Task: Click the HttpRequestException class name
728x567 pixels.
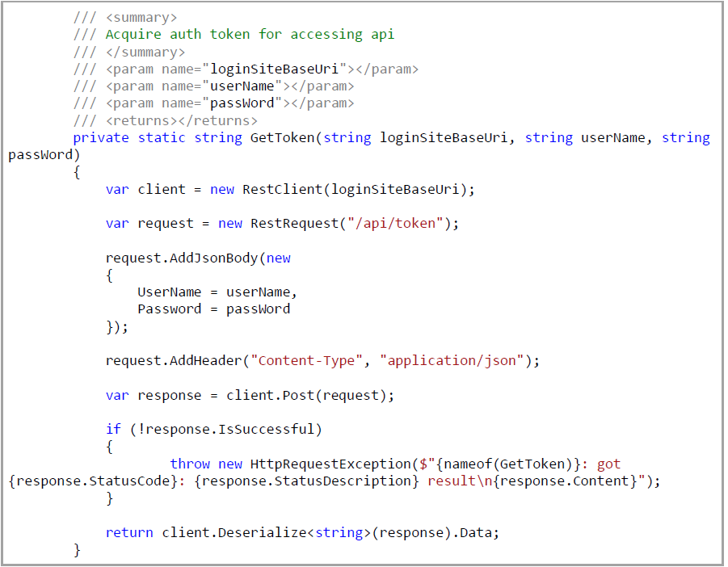Action: click(x=330, y=464)
